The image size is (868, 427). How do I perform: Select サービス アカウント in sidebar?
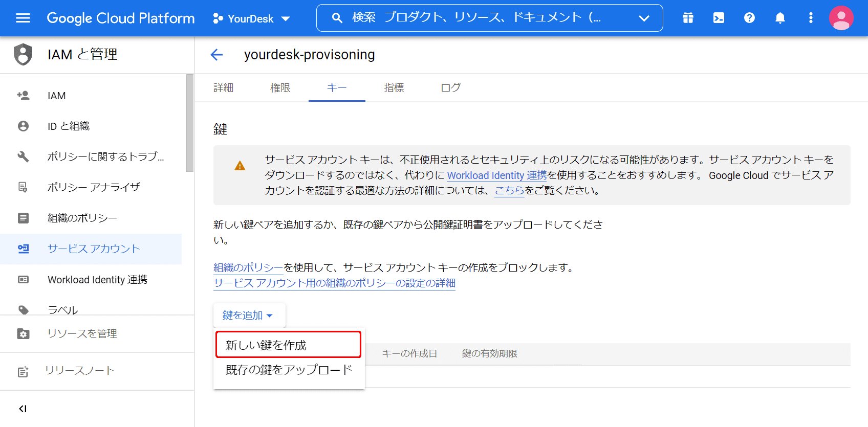91,249
